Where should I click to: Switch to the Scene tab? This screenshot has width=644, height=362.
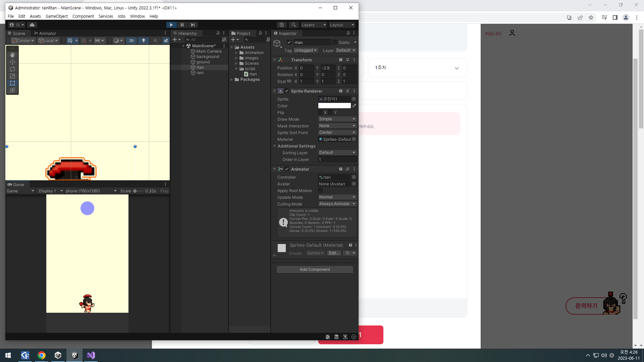[x=17, y=33]
